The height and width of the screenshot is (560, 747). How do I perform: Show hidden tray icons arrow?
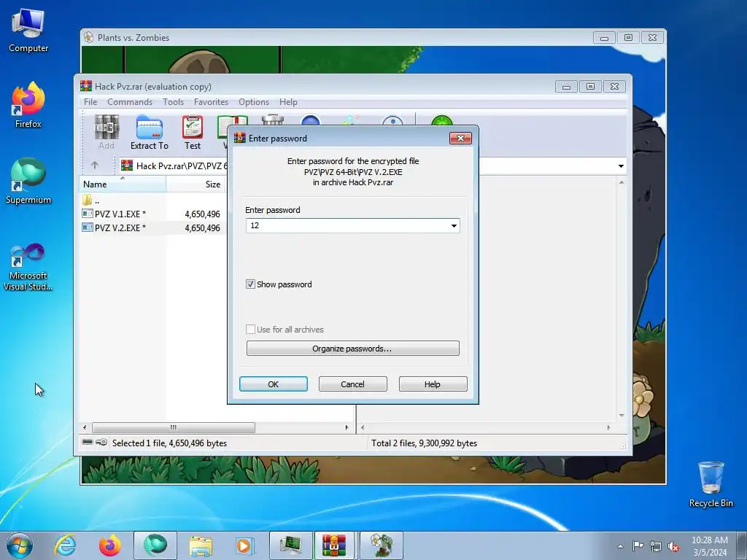click(620, 546)
